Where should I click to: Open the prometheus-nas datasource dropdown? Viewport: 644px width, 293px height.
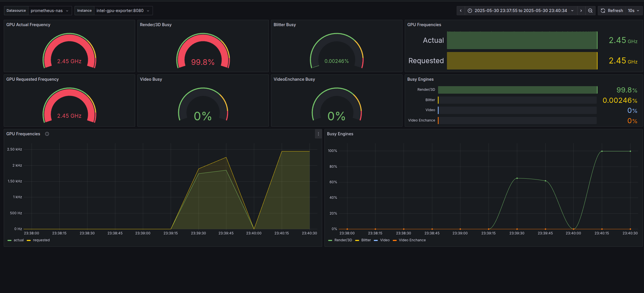coord(50,11)
